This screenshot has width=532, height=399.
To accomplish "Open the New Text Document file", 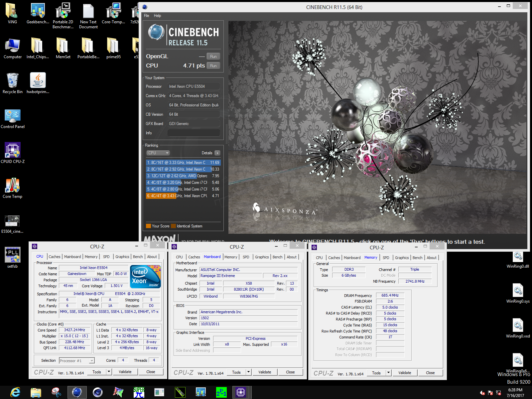I will (x=88, y=16).
